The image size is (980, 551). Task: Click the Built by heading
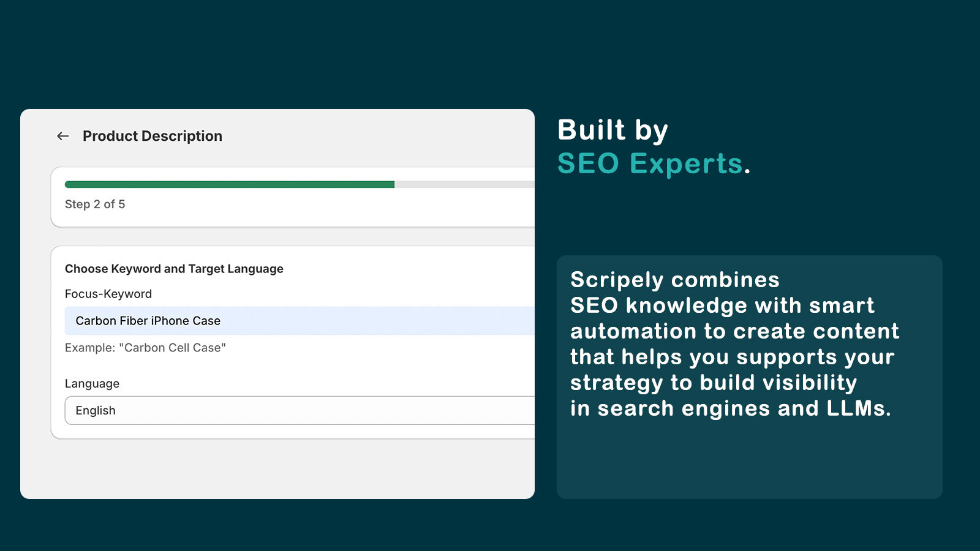point(612,130)
